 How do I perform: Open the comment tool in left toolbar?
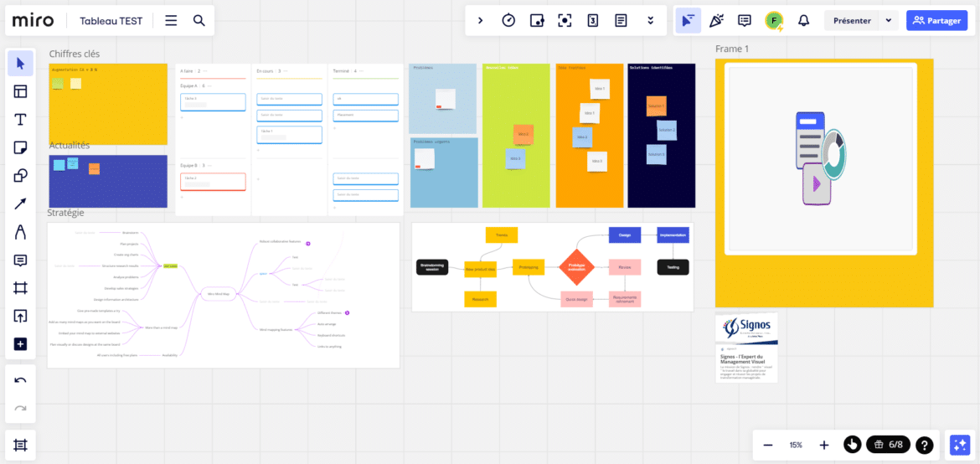pos(20,260)
